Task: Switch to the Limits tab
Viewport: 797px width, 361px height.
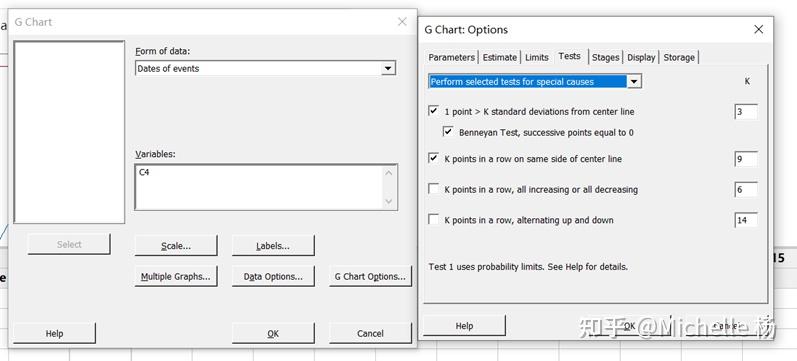Action: tap(537, 57)
